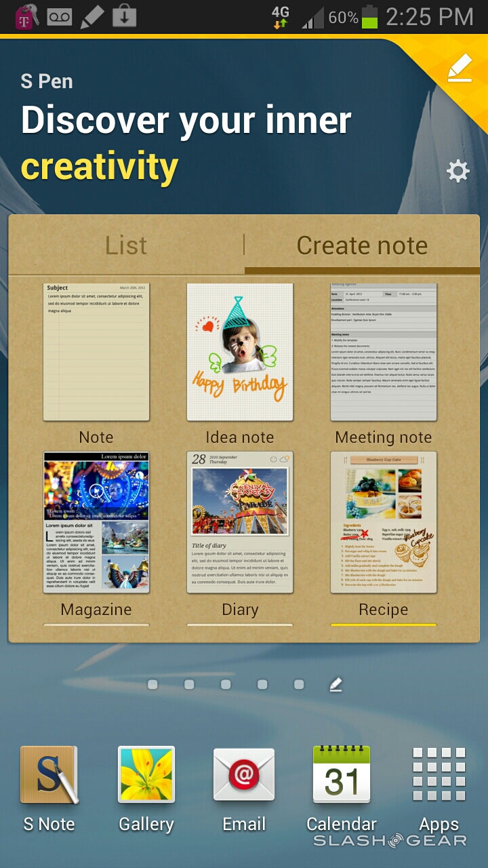The width and height of the screenshot is (488, 868).
Task: Tap the 4G data indicator
Action: [280, 17]
